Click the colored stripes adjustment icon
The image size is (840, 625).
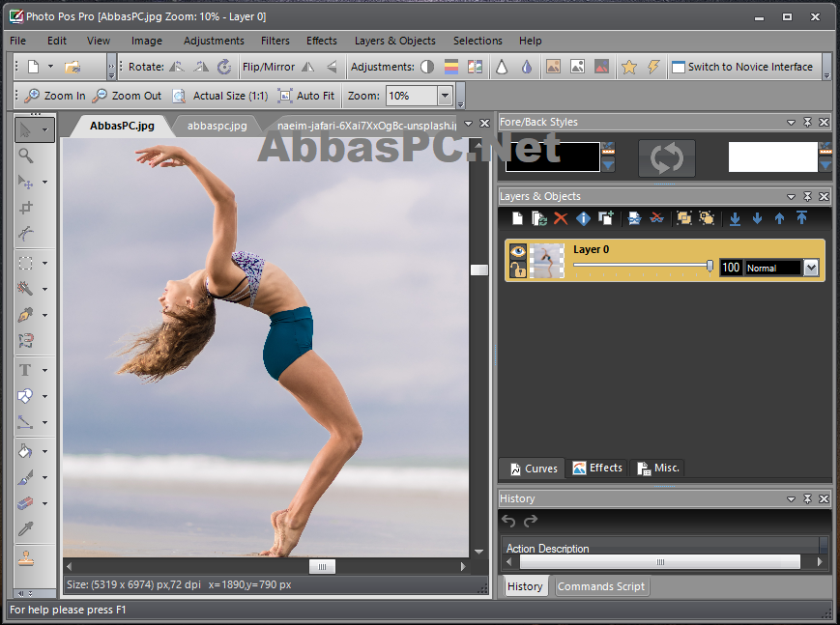click(451, 67)
